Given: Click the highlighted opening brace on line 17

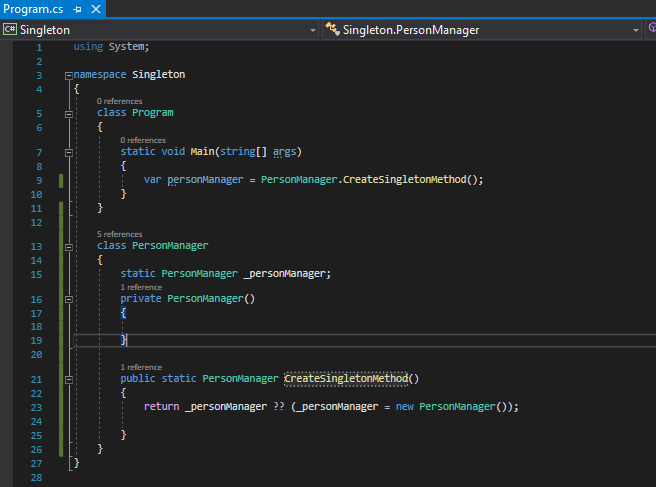Looking at the screenshot, I should 123,313.
